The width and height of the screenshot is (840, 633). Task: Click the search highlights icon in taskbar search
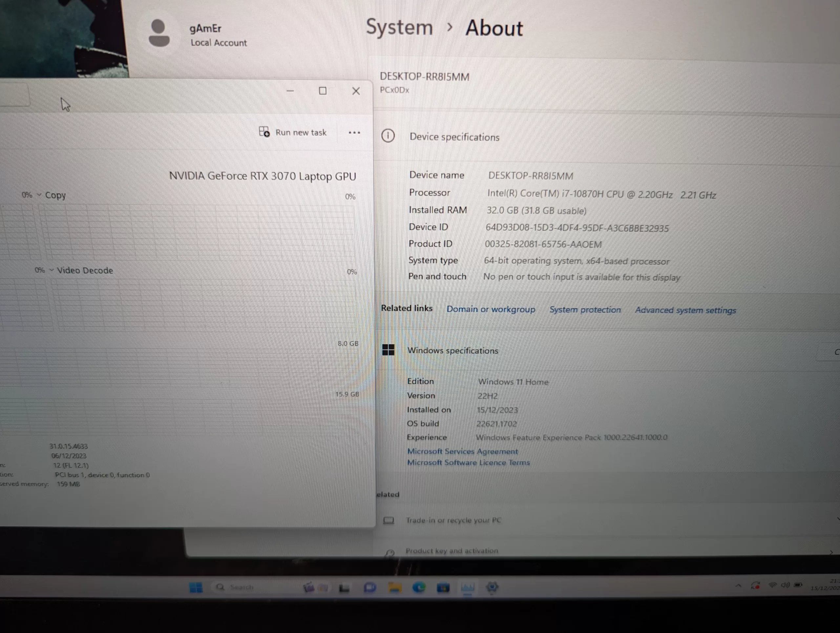click(x=315, y=587)
